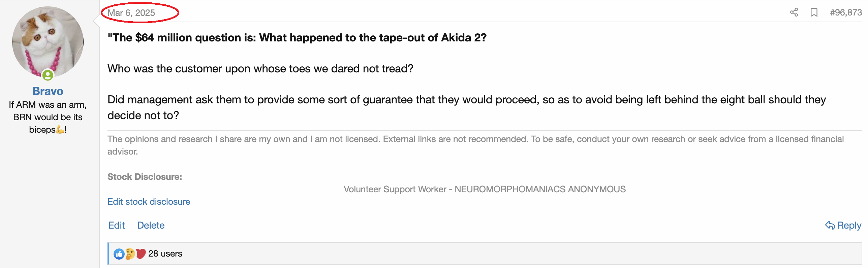Click the thumbs-up reaction icon
Screen dimensions: 868x268
119,254
